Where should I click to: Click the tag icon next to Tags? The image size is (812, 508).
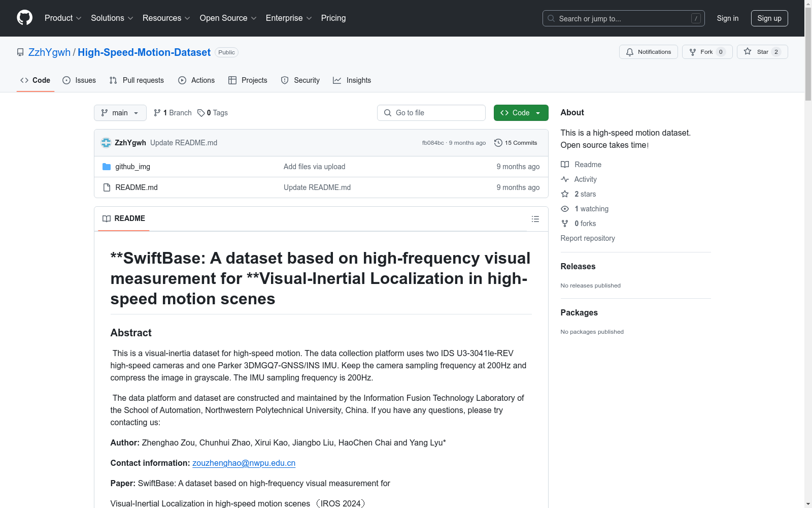pyautogui.click(x=201, y=113)
